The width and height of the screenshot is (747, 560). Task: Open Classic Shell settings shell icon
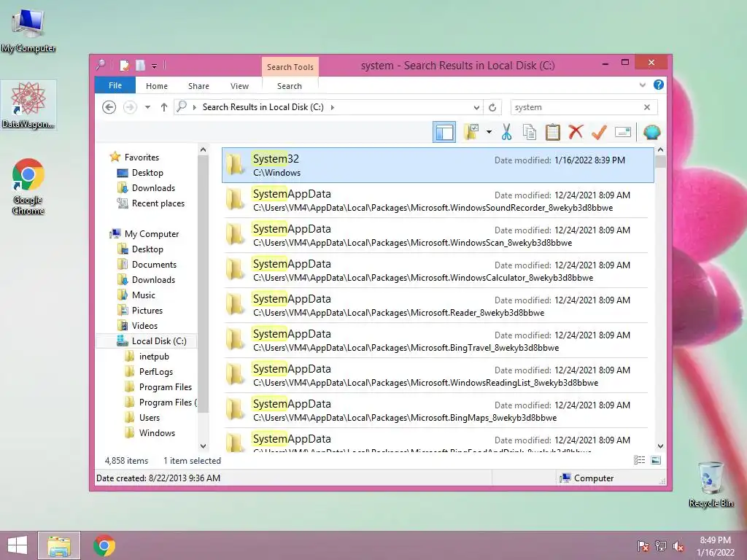651,132
